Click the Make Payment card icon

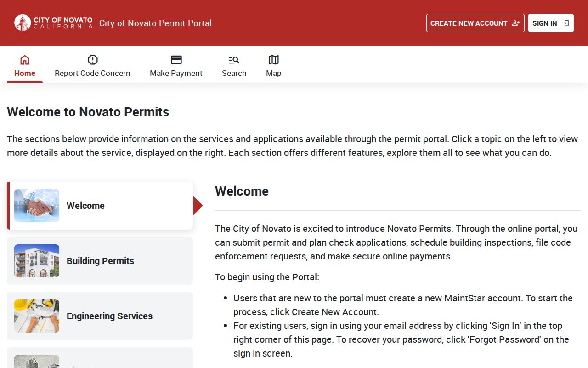[x=176, y=60]
